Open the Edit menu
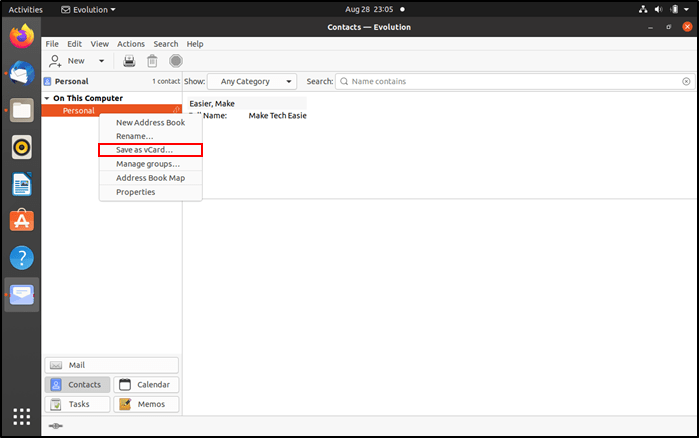 pos(74,44)
